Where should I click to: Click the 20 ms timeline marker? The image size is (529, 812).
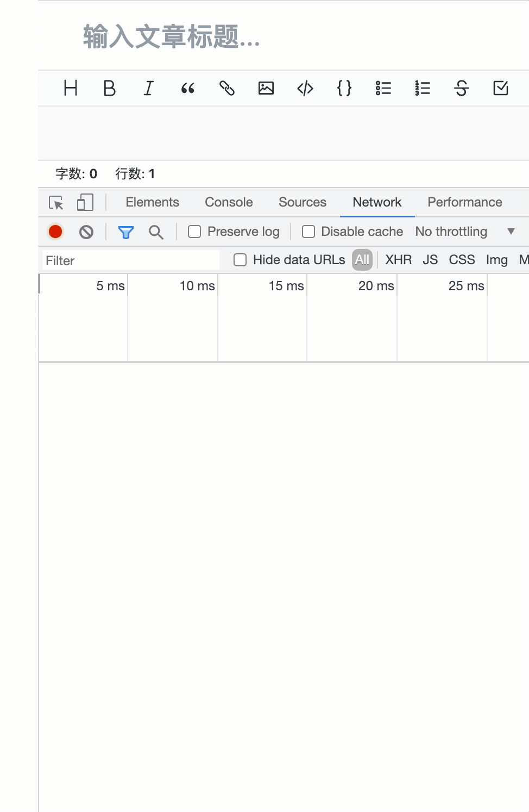pos(376,286)
